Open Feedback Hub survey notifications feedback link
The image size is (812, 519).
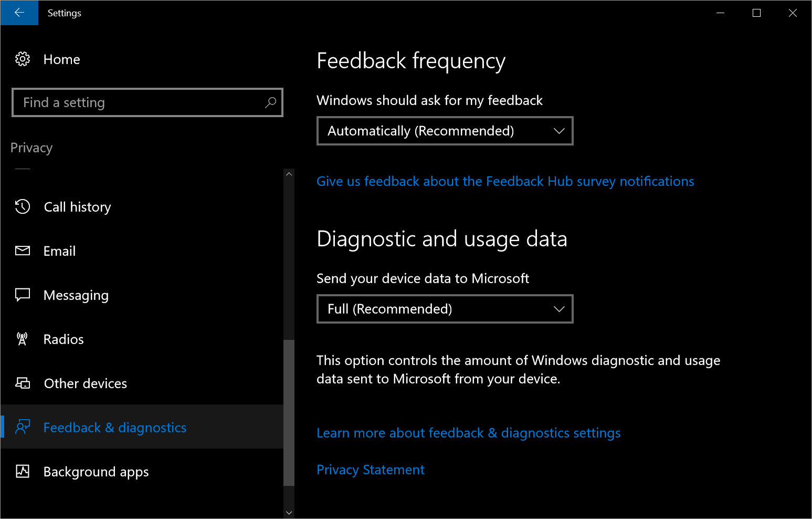coord(505,181)
